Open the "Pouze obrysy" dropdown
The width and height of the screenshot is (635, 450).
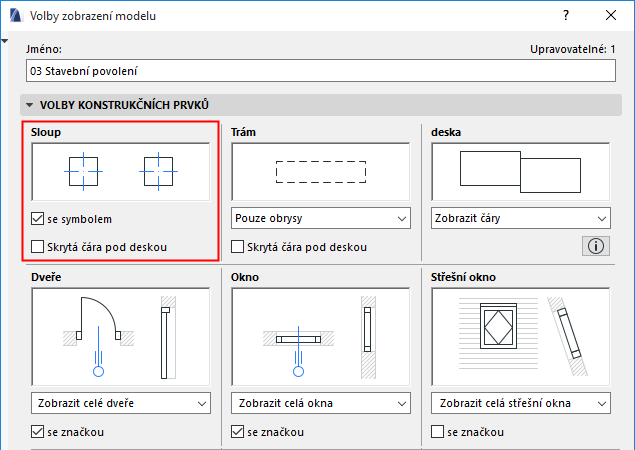(320, 218)
